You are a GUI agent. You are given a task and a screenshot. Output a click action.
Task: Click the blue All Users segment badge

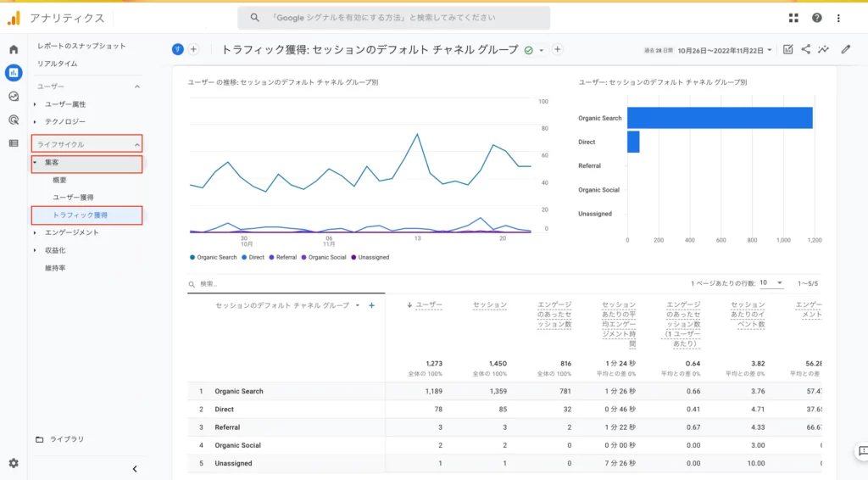(178, 49)
